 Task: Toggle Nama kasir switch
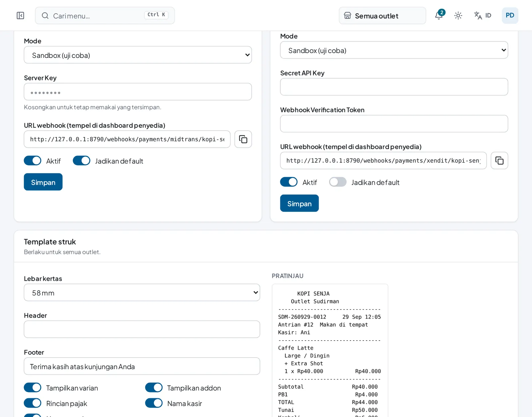pos(154,403)
